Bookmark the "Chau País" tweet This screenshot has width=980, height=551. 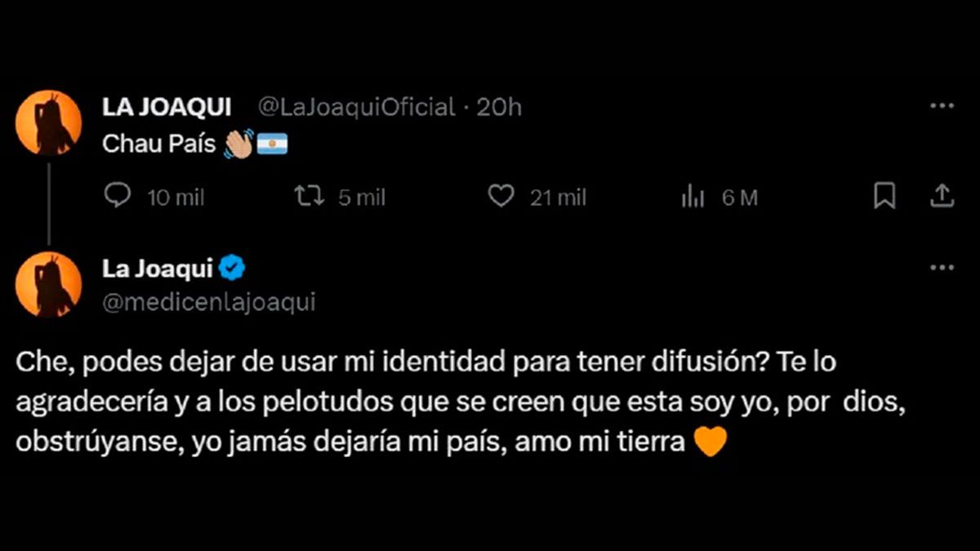(884, 196)
